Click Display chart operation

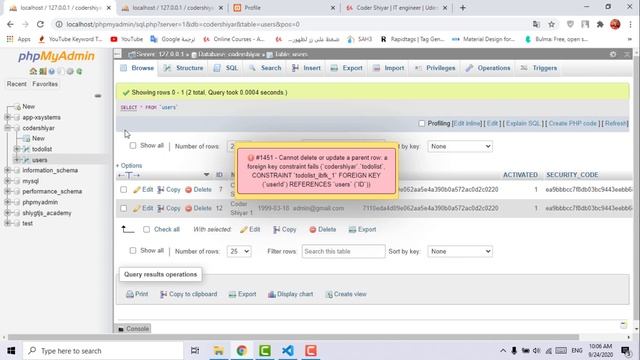click(x=291, y=294)
